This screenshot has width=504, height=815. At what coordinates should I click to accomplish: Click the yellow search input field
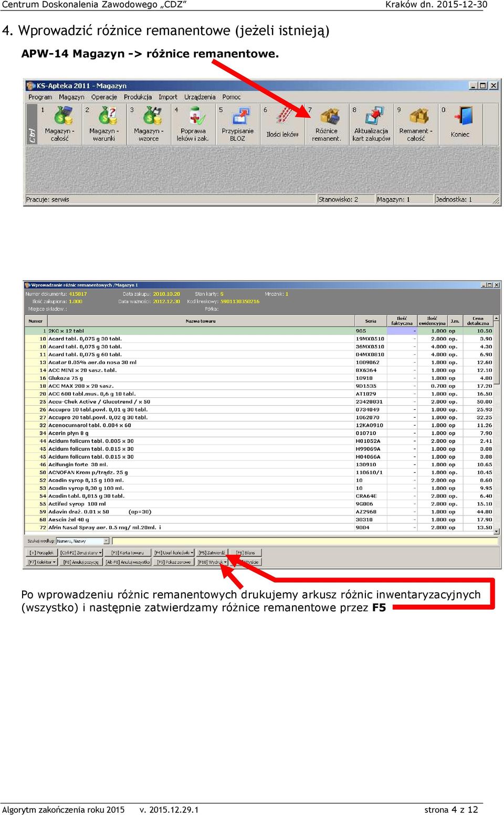click(304, 541)
